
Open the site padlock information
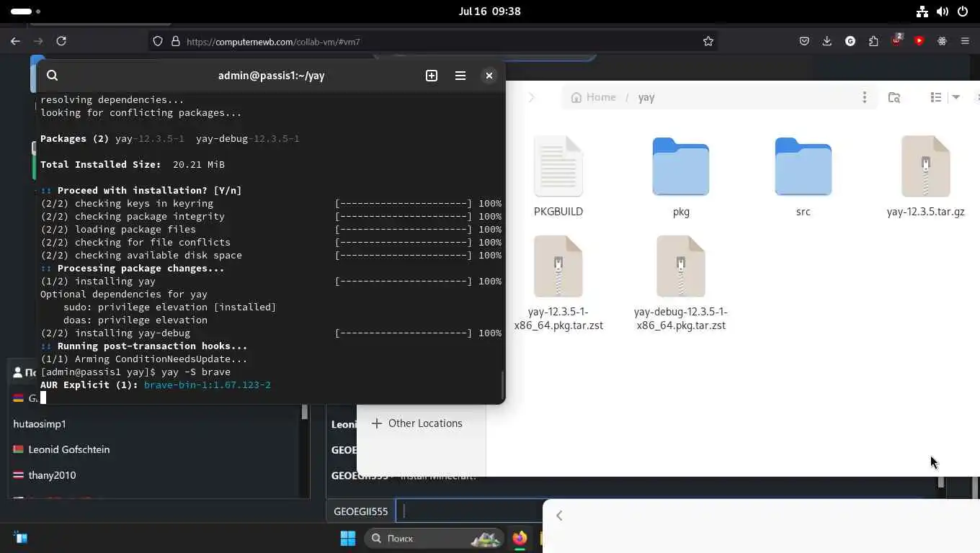coord(175,41)
